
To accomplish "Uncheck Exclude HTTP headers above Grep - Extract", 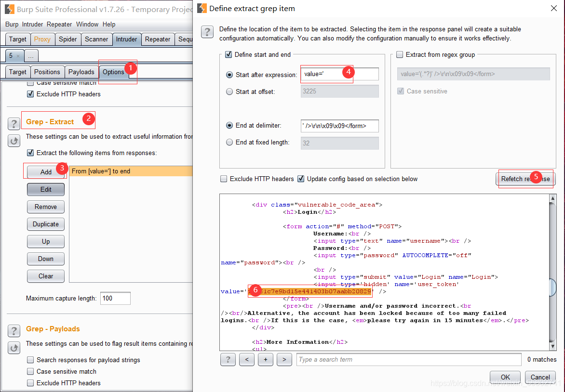I will pos(31,94).
